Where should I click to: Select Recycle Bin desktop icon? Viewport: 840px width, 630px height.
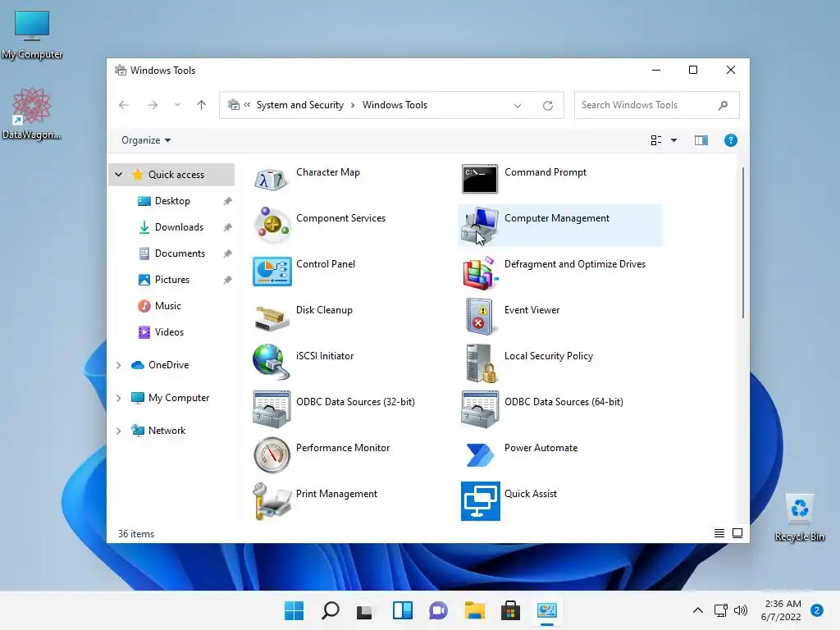tap(799, 518)
